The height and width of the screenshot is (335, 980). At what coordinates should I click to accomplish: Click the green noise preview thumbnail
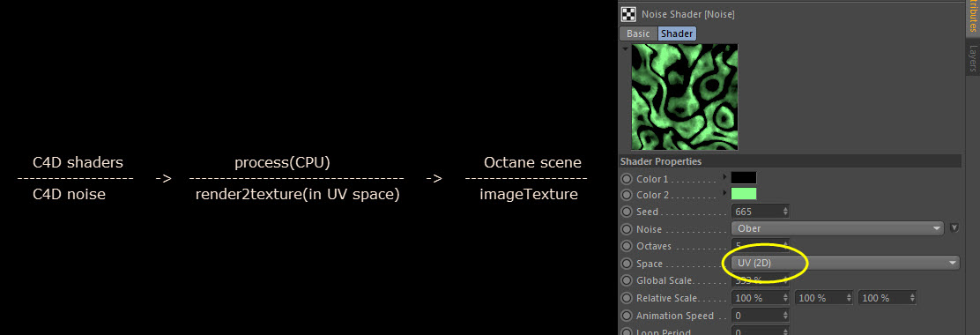[x=685, y=97]
